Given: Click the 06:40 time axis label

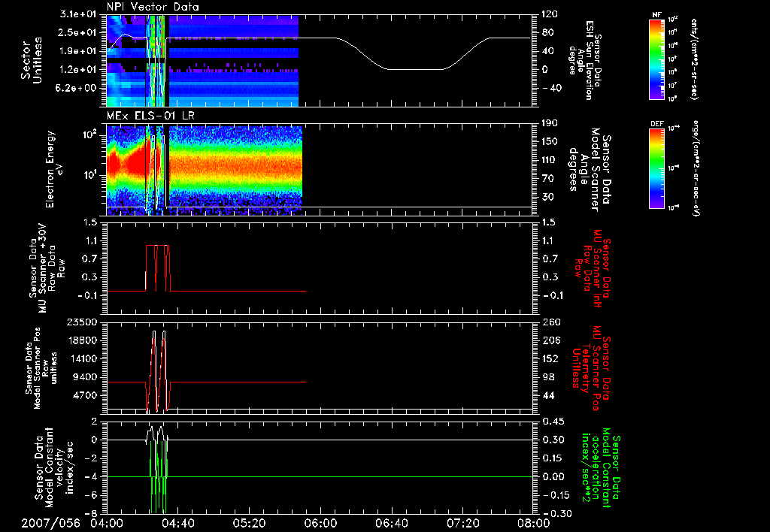Looking at the screenshot, I should click(x=391, y=523).
